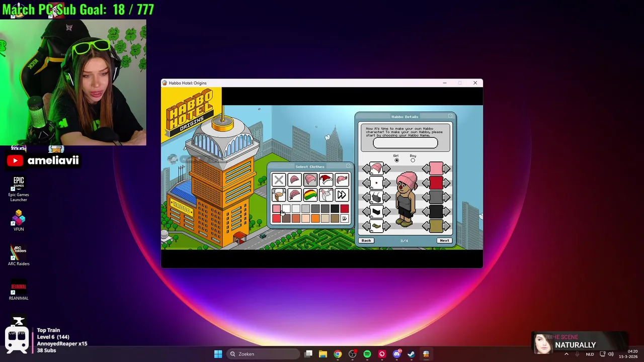This screenshot has width=644, height=362.
Task: Open hat part thumbnail in Habbo Details
Action: tap(376, 169)
